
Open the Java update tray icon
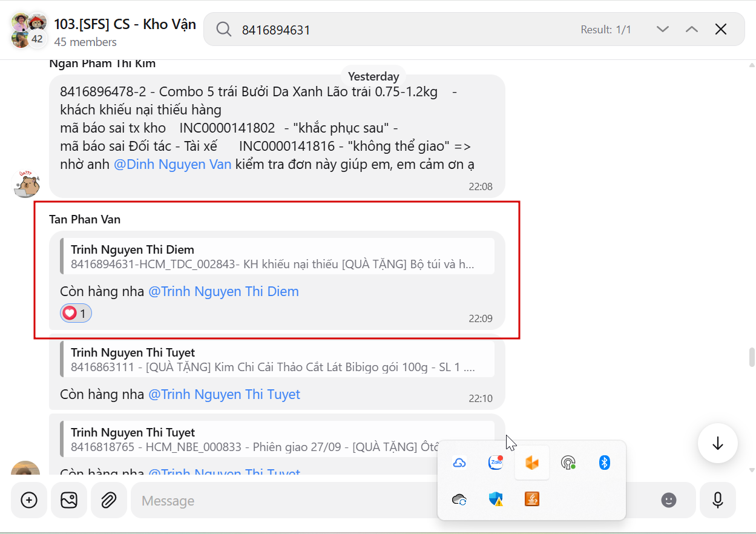[x=532, y=499]
